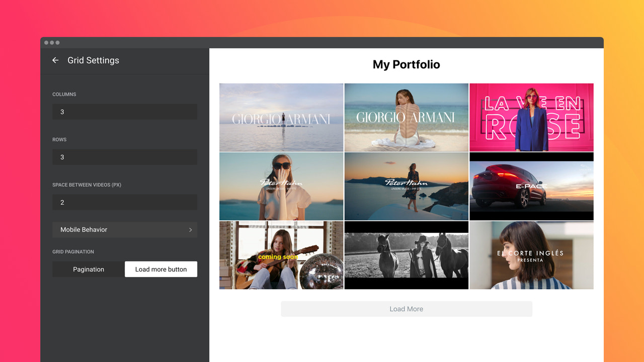
Task: Click the back arrow to exit Grid Settings
Action: click(55, 60)
